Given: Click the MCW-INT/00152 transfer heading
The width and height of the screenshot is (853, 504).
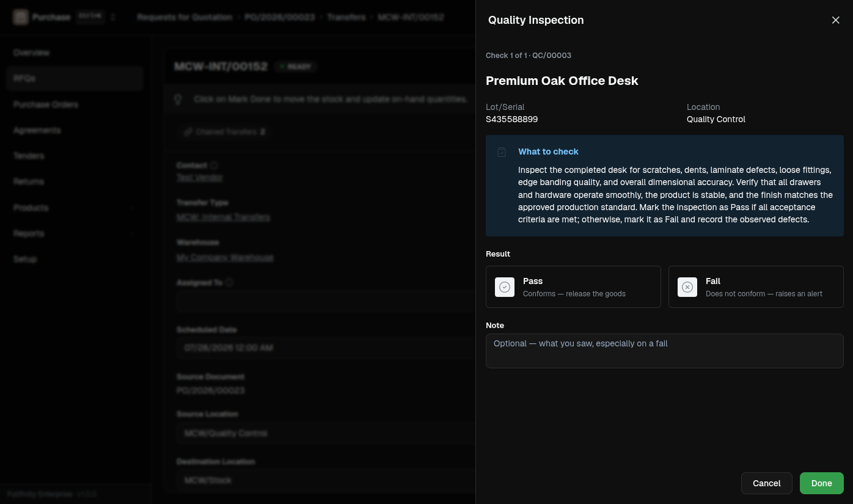Looking at the screenshot, I should 221,67.
